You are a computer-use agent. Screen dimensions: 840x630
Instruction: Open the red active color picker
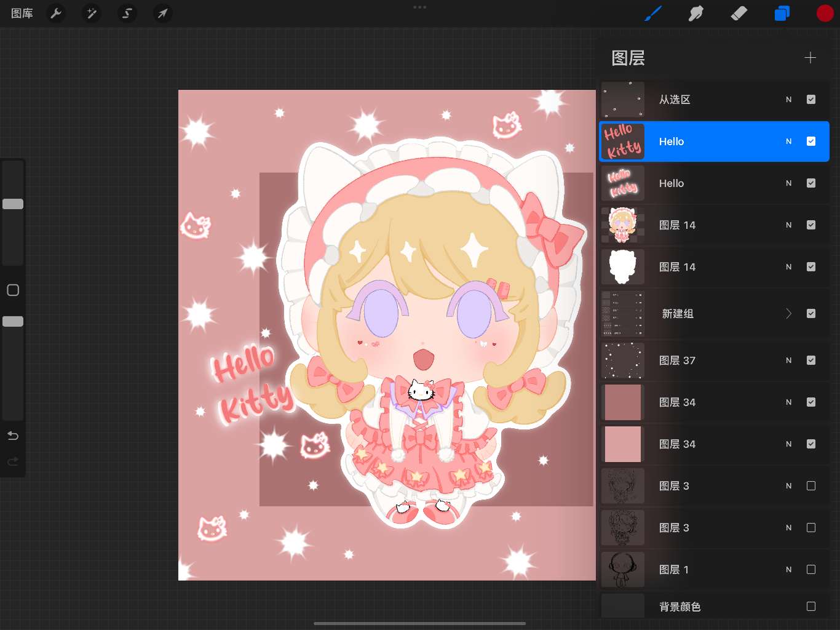825,13
